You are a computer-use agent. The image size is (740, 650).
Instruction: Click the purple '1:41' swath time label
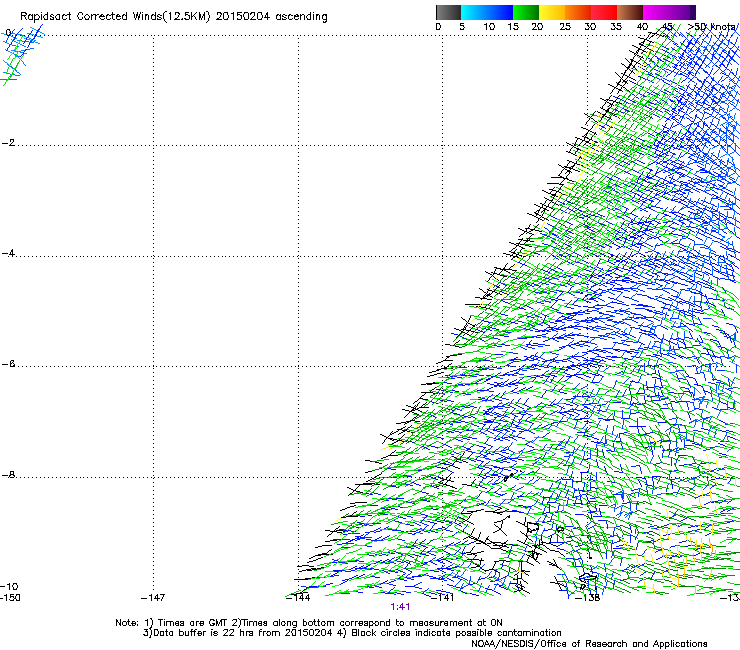tap(400, 607)
